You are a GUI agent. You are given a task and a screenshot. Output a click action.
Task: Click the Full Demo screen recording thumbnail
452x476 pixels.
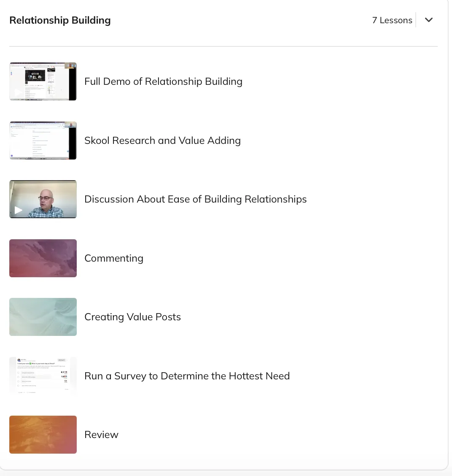[x=43, y=81]
